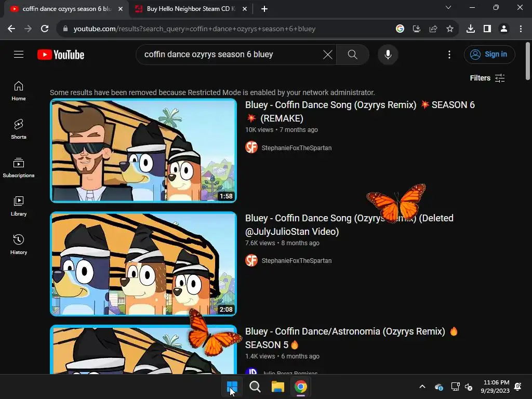Open StephanieFoxTheSpartan channel under first result

(x=296, y=148)
